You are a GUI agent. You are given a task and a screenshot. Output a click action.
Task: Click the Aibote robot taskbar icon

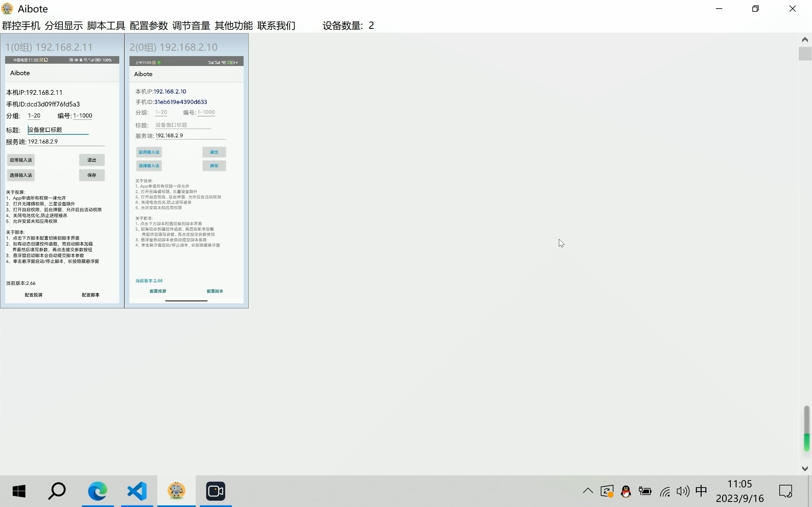tap(176, 491)
